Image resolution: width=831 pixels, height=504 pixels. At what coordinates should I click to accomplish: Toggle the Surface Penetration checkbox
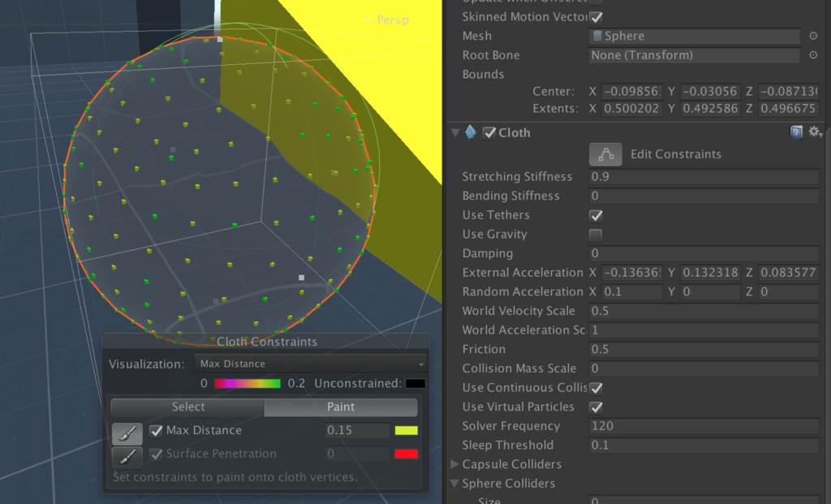coord(156,454)
